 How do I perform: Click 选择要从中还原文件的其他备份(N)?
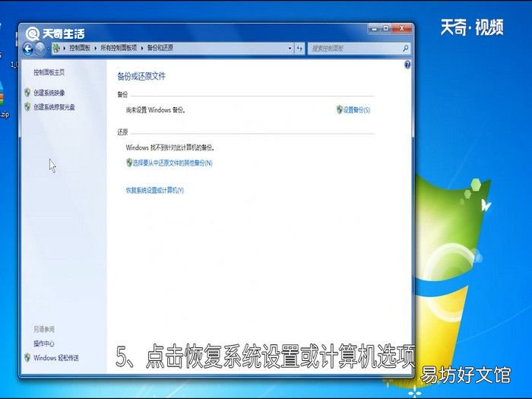coord(173,163)
